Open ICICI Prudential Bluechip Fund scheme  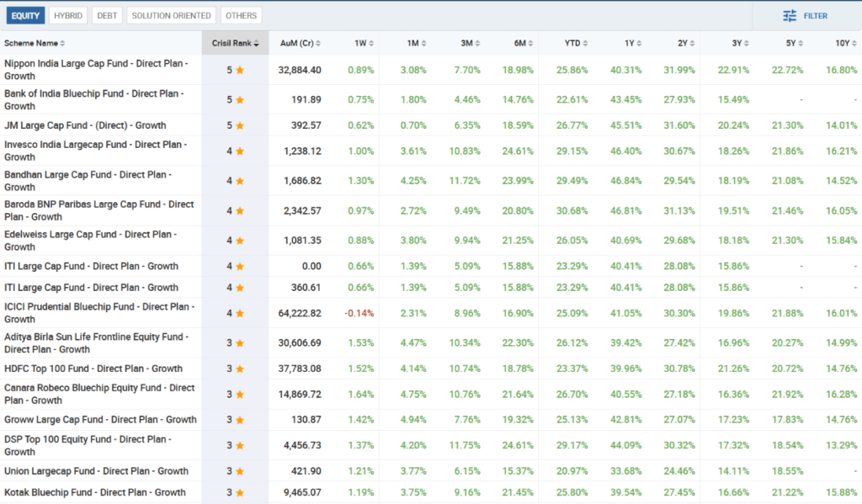point(99,313)
